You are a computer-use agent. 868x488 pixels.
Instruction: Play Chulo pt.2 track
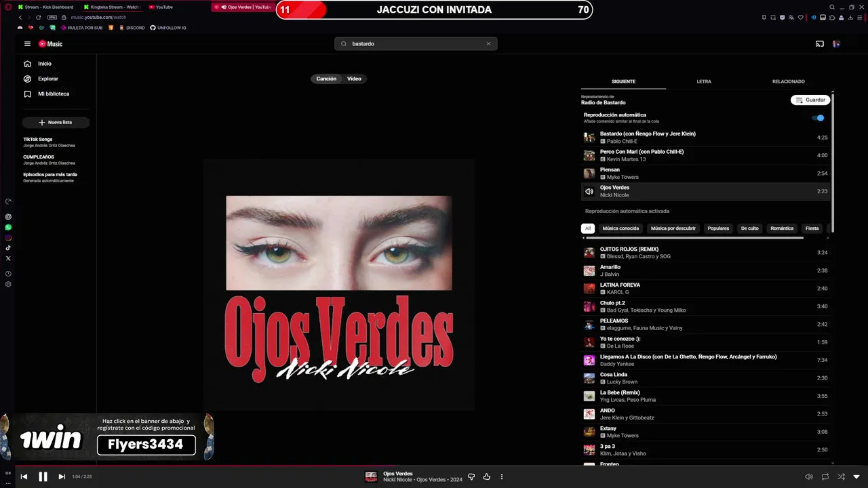[705, 306]
